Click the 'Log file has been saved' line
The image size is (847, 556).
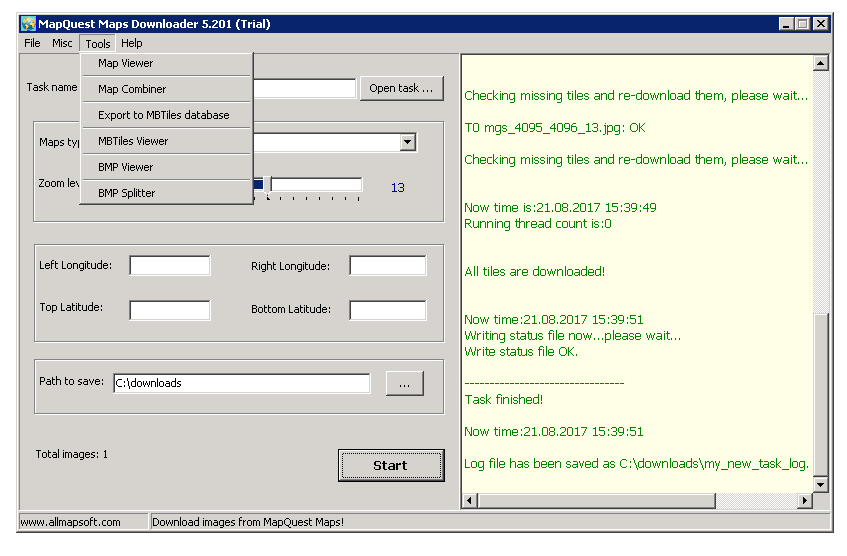(x=636, y=464)
